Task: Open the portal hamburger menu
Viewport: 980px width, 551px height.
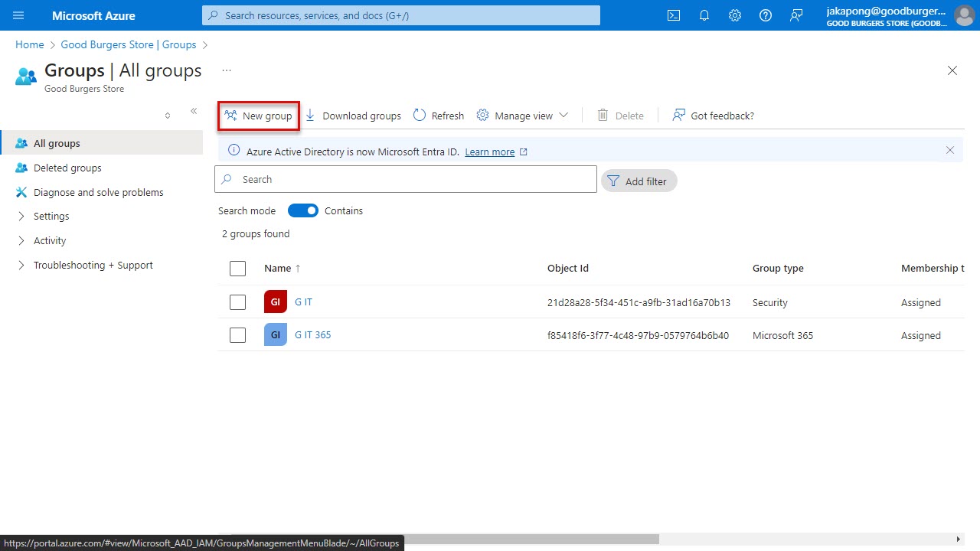Action: (18, 15)
